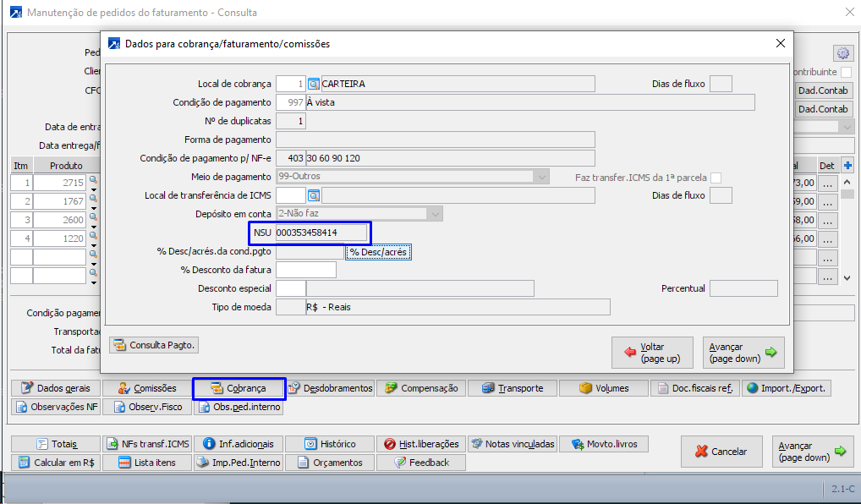Click the settings gear icon in main window
861x504 pixels.
pyautogui.click(x=843, y=53)
